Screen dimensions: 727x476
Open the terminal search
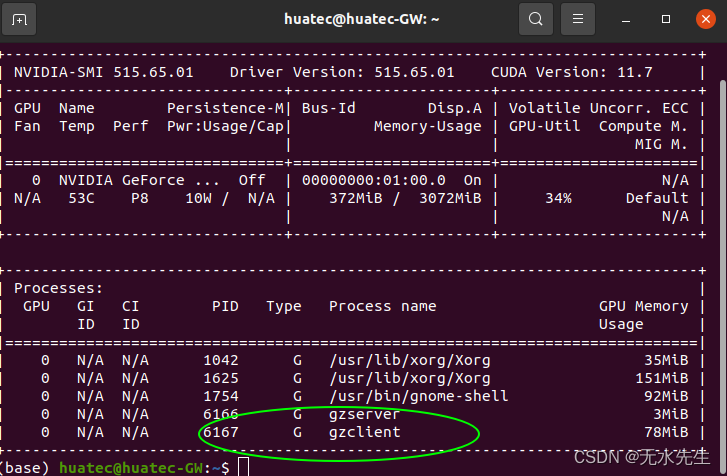click(536, 19)
